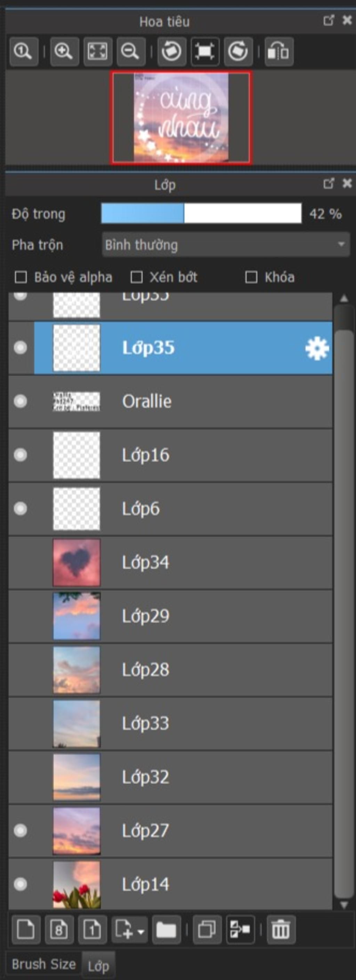356x980 pixels.
Task: Open settings gear for Lớp35
Action: pos(317,348)
